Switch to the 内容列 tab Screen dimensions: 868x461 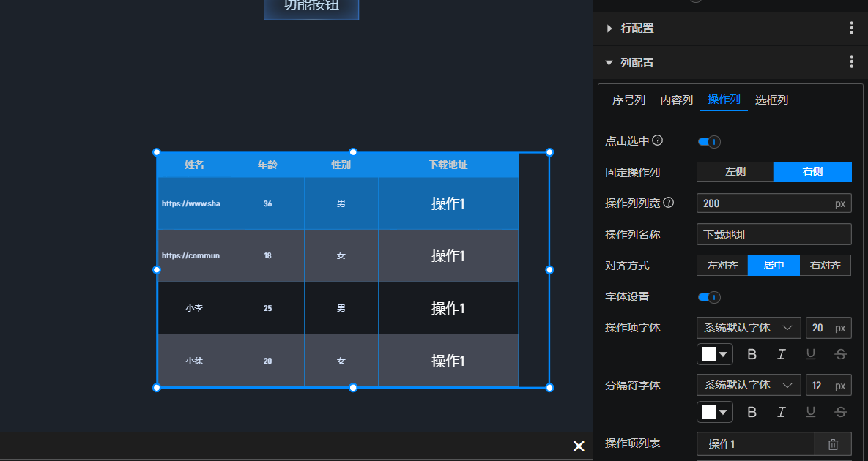tap(676, 100)
